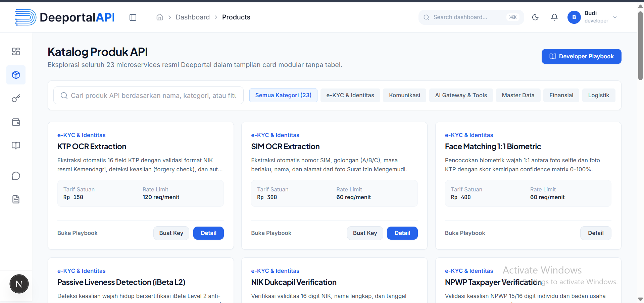Toggle the sidebar panel icon
The width and height of the screenshot is (644, 303).
click(x=133, y=17)
